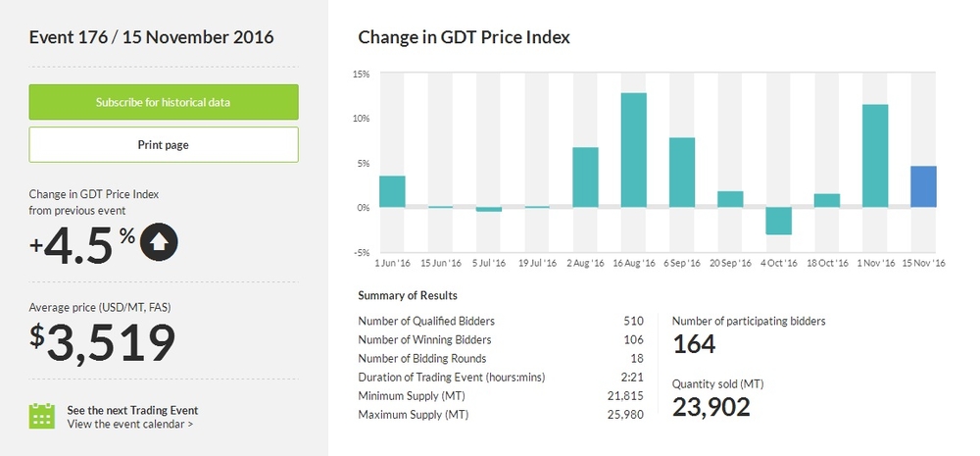
Task: Click the 2 Aug '16 chart bar
Action: (585, 177)
